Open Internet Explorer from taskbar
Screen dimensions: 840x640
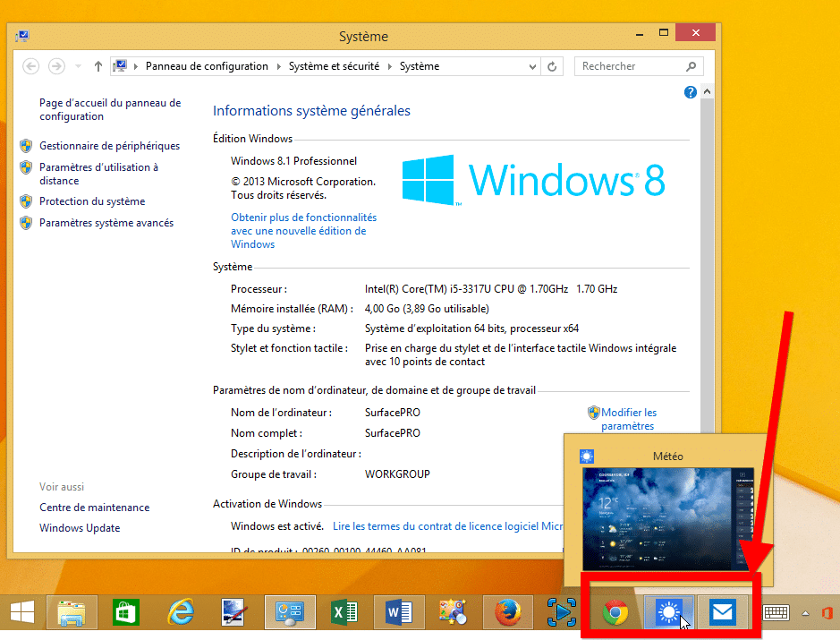point(181,611)
